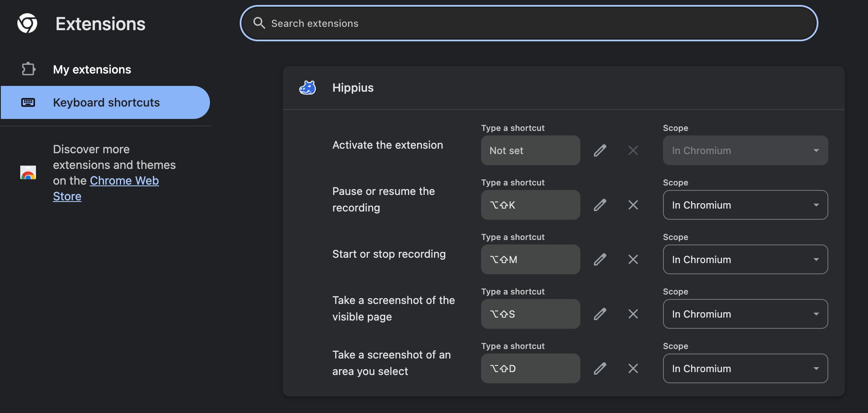Viewport: 868px width, 413px height.
Task: Click the ⌥⇧D shortcut field
Action: tap(531, 368)
